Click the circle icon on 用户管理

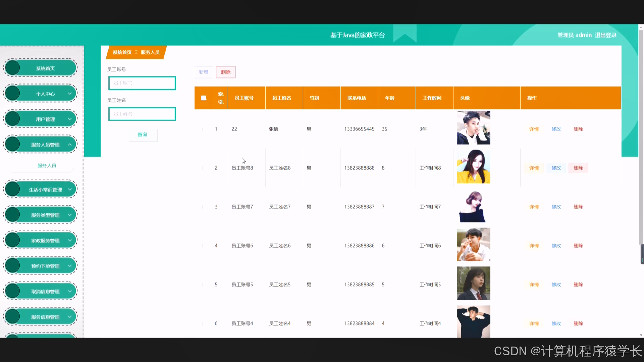(x=13, y=119)
